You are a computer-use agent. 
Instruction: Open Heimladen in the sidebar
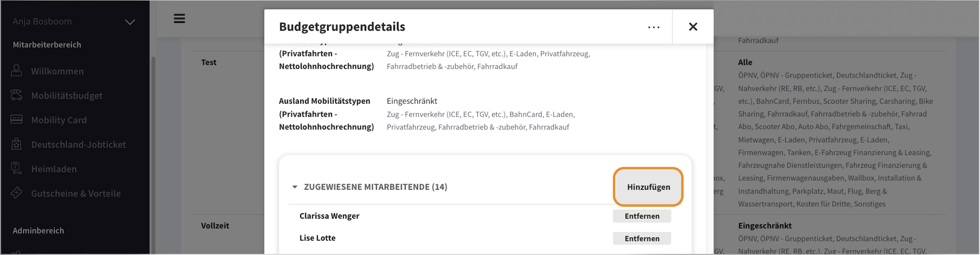coord(54,169)
